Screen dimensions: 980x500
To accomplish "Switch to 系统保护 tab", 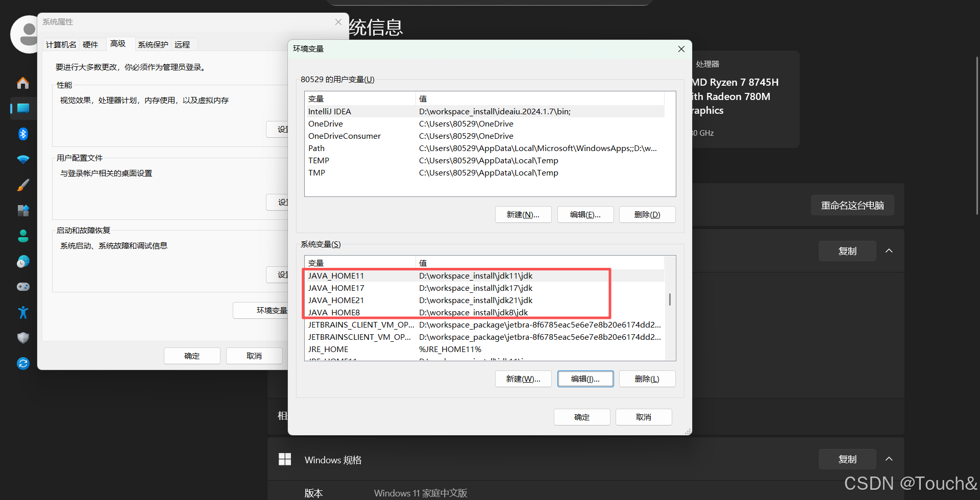I will (x=153, y=44).
